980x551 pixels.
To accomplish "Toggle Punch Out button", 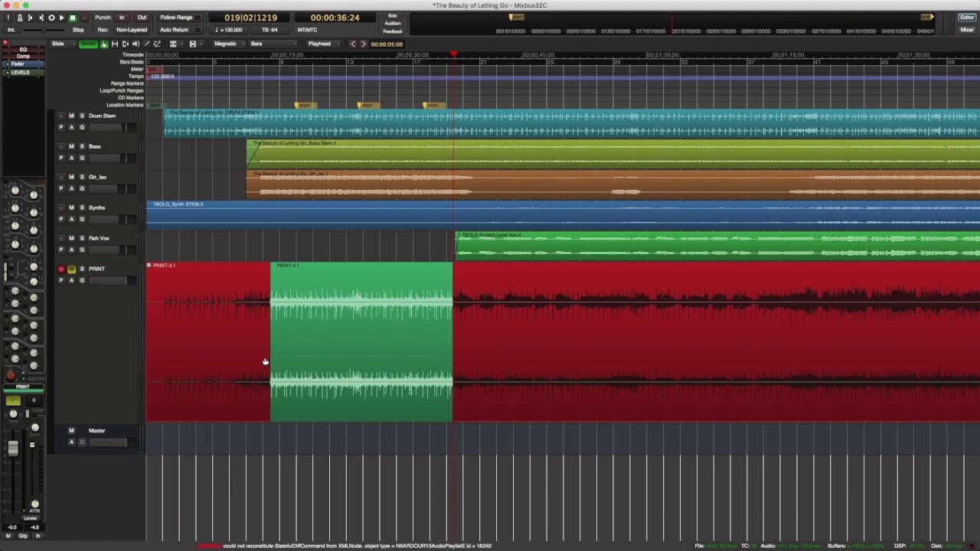I will pos(142,18).
